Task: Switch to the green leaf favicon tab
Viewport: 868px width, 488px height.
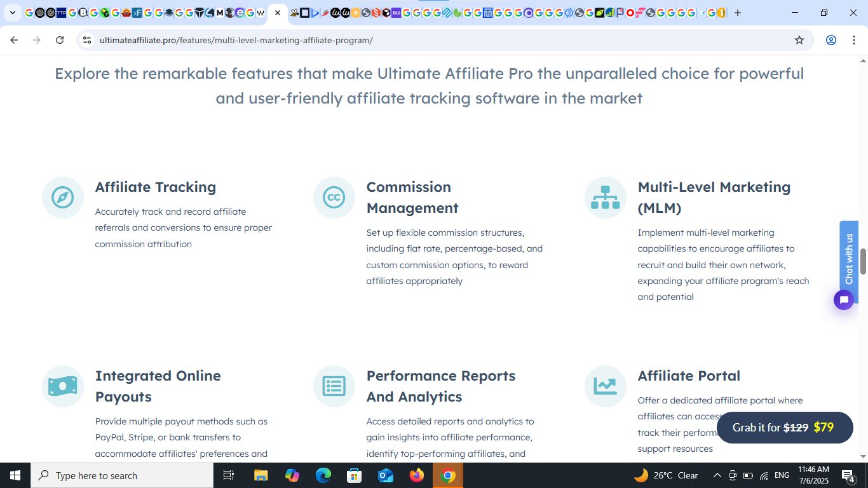Action: click(x=457, y=13)
